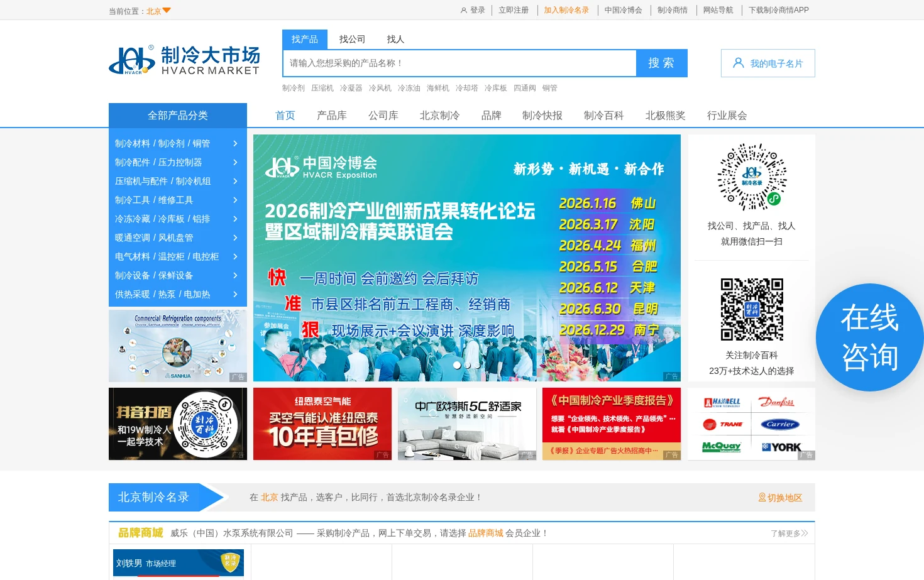924x580 pixels.
Task: Click the HVACR Market site logo
Action: tap(184, 60)
